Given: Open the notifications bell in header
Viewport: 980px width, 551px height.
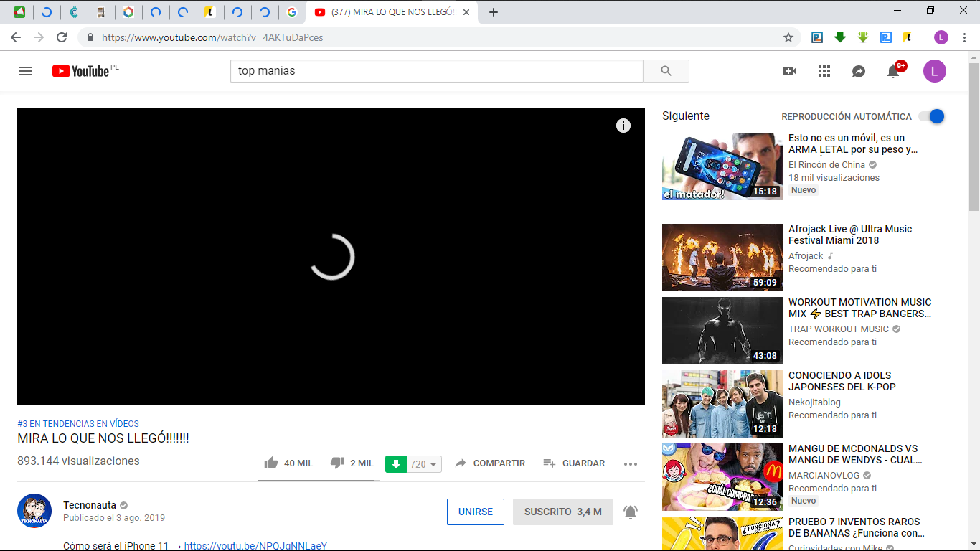Looking at the screenshot, I should pyautogui.click(x=893, y=71).
